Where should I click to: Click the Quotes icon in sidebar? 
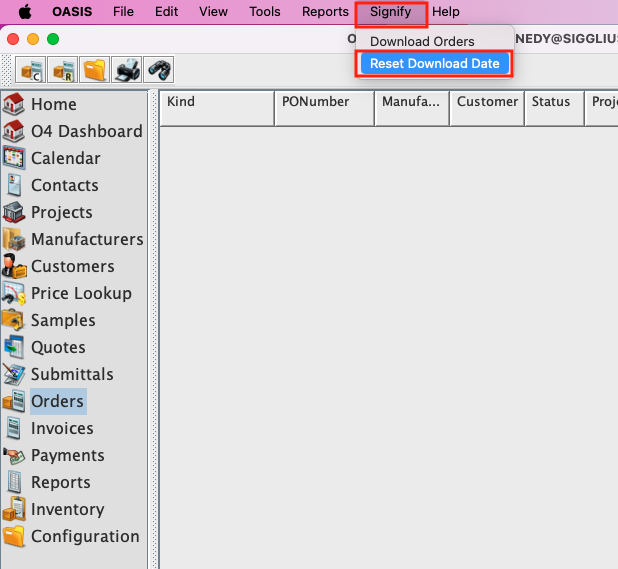click(14, 347)
